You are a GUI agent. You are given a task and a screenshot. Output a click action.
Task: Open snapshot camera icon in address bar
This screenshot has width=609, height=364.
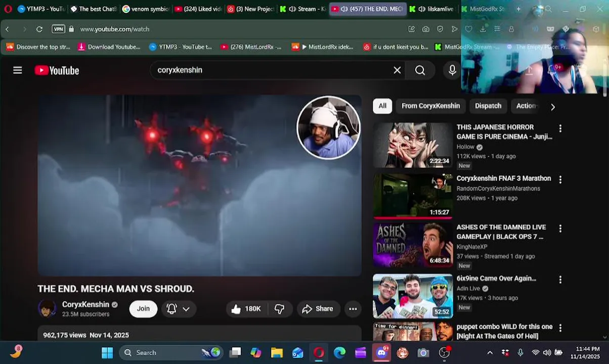[x=426, y=29]
